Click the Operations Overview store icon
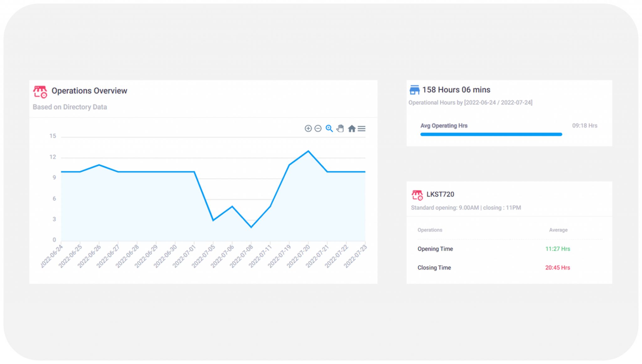This screenshot has width=642, height=364. (40, 91)
